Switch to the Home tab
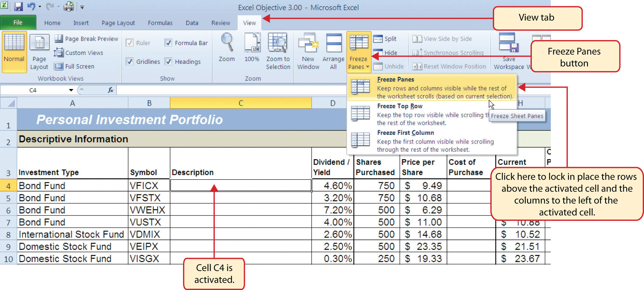 (x=52, y=23)
